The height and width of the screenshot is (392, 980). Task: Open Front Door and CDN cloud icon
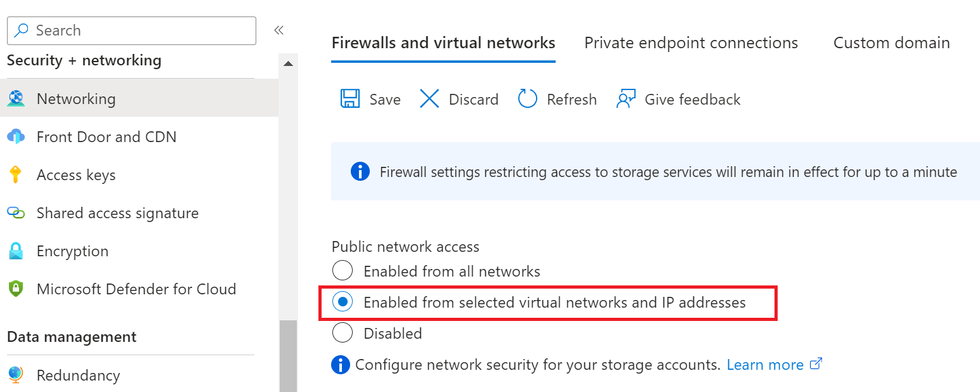pyautogui.click(x=16, y=136)
